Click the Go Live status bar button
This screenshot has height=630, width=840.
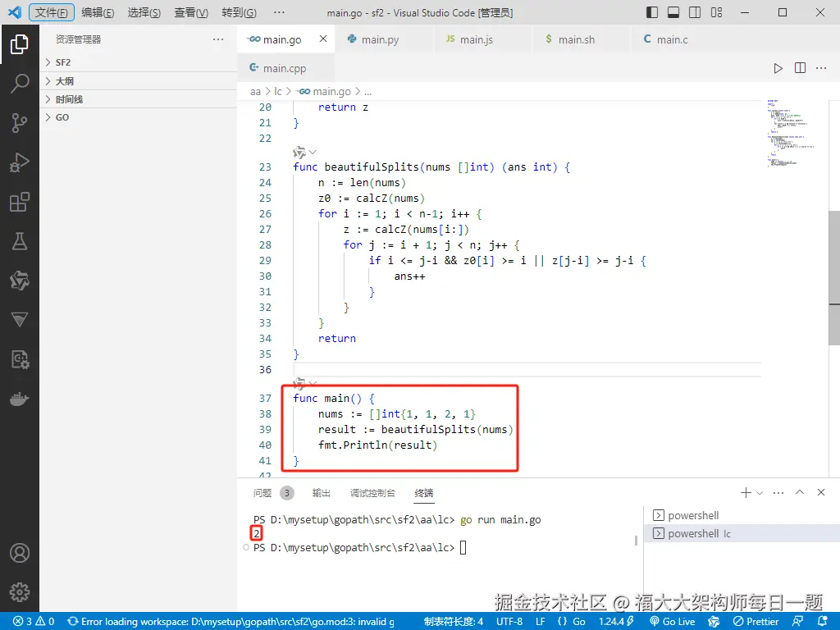point(673,622)
